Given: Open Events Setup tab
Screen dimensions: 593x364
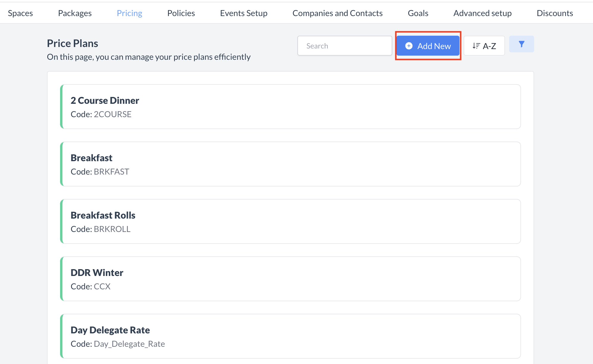Looking at the screenshot, I should (x=244, y=13).
